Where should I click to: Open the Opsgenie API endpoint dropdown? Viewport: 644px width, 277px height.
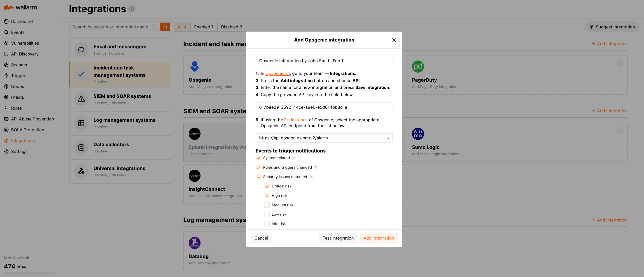324,138
